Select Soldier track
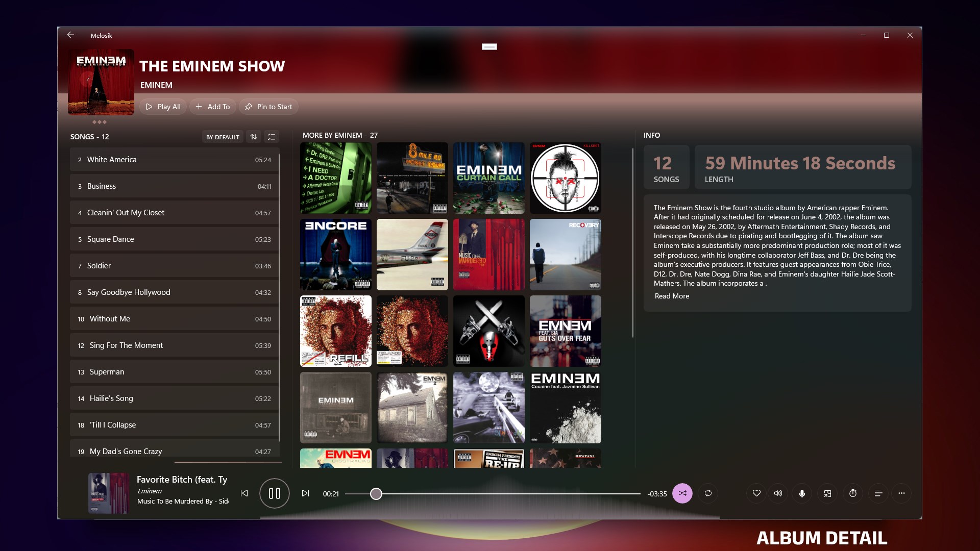This screenshot has height=551, width=980. (175, 266)
